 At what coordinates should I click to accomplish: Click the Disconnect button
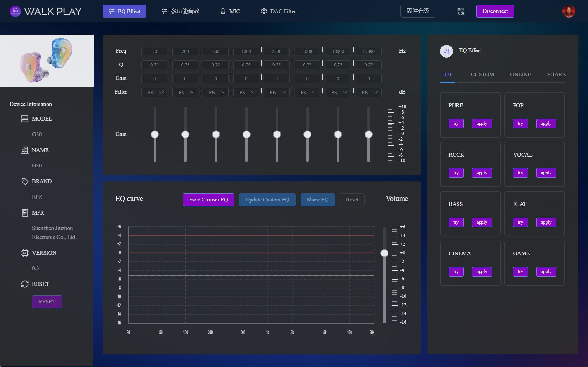click(495, 11)
